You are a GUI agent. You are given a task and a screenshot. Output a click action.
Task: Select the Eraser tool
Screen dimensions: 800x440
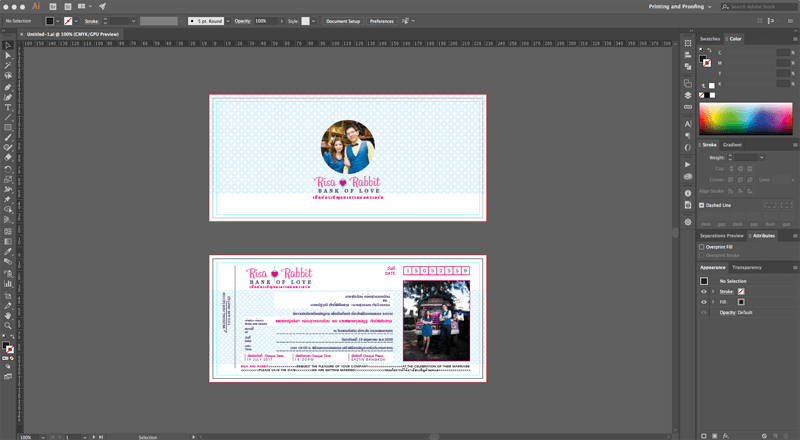tap(8, 157)
